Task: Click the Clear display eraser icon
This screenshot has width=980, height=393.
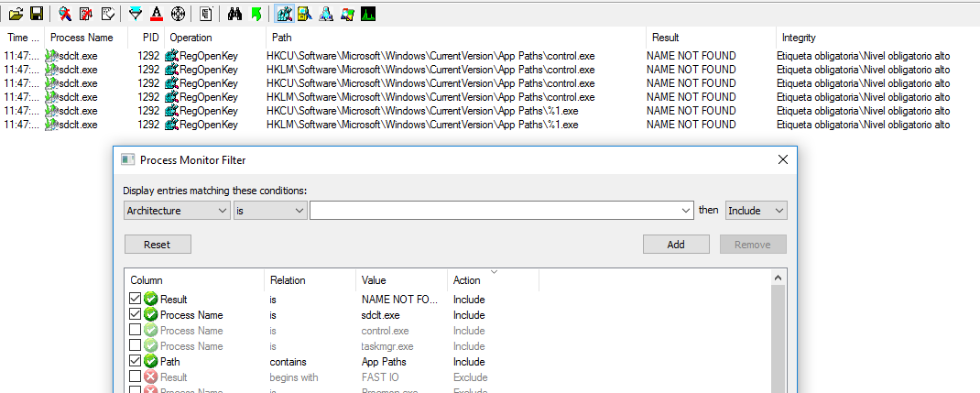Action: (107, 13)
